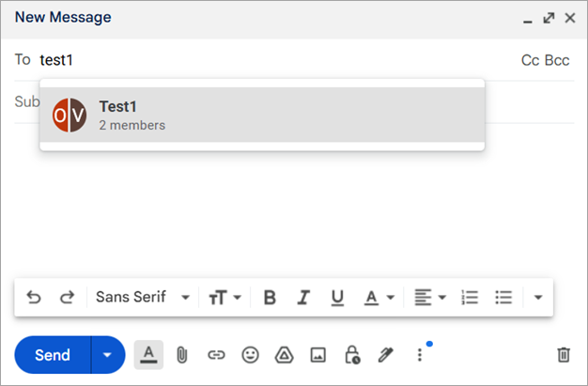Toggle bold text formatting
Image resolution: width=588 pixels, height=386 pixels.
[x=270, y=298]
